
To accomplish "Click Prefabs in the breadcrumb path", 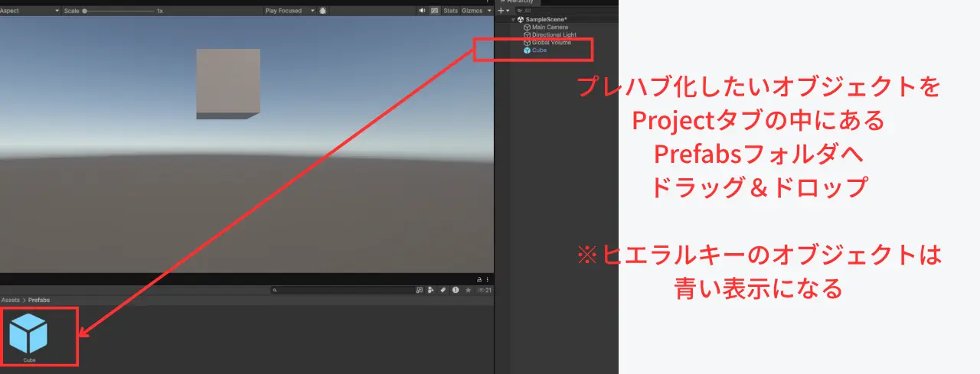I will pos(39,301).
